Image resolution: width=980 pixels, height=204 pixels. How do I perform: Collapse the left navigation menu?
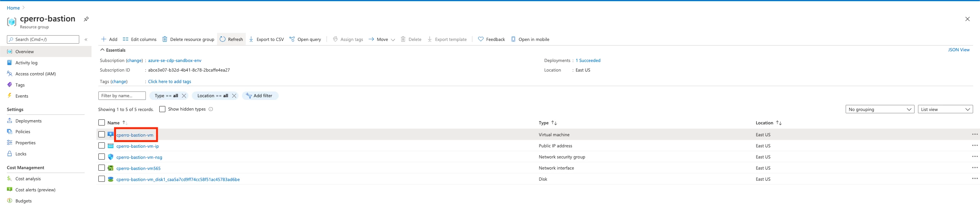coord(86,39)
